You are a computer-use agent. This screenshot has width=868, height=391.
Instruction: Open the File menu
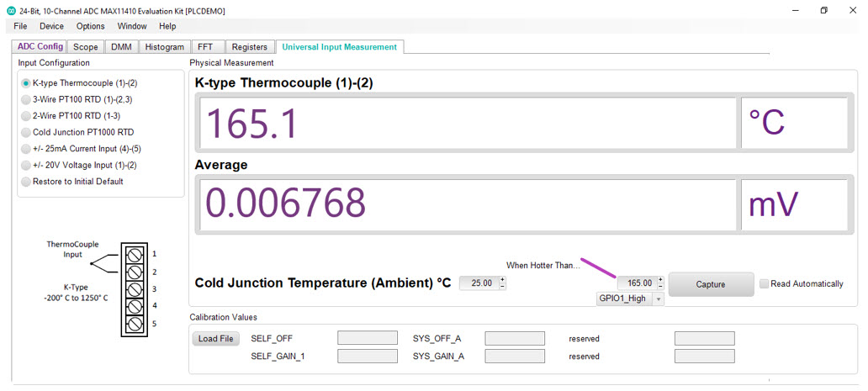[x=20, y=26]
